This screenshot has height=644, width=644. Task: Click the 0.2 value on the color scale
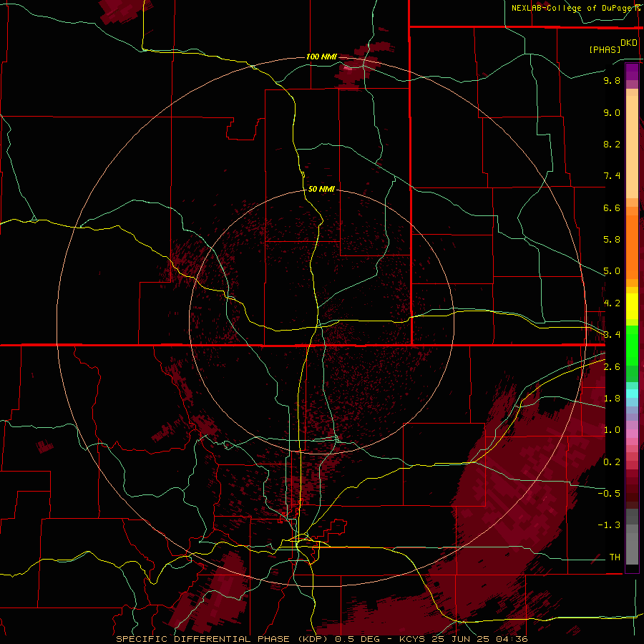click(x=612, y=462)
